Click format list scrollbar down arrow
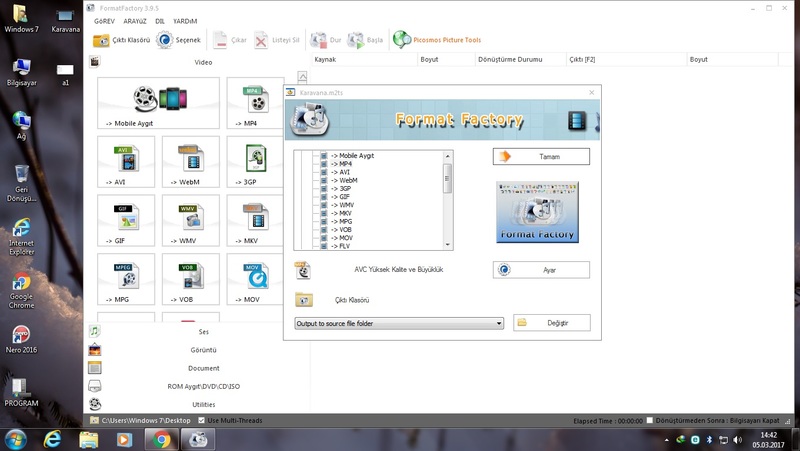Screen dimensions: 800x451 [x=447, y=245]
